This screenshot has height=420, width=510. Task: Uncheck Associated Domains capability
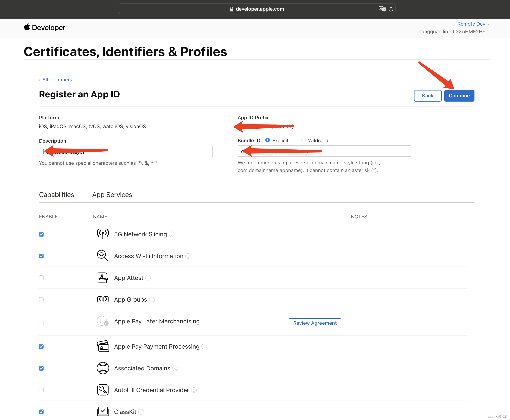click(41, 368)
